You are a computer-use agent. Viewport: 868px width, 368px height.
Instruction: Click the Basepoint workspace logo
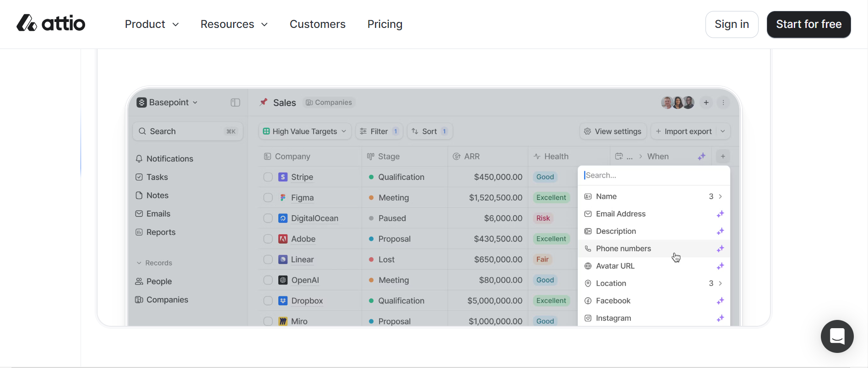141,102
